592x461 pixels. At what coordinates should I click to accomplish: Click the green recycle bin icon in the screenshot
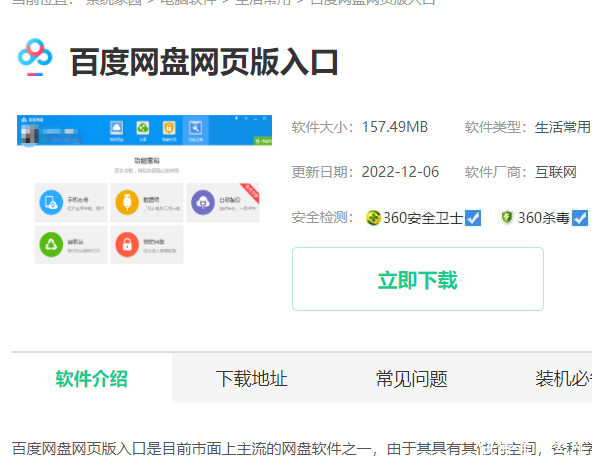(51, 245)
